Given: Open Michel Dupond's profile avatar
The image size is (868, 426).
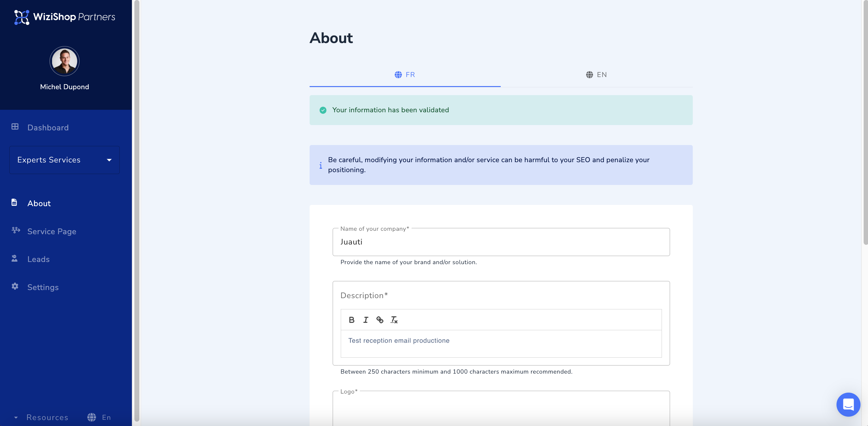Looking at the screenshot, I should click(x=64, y=61).
